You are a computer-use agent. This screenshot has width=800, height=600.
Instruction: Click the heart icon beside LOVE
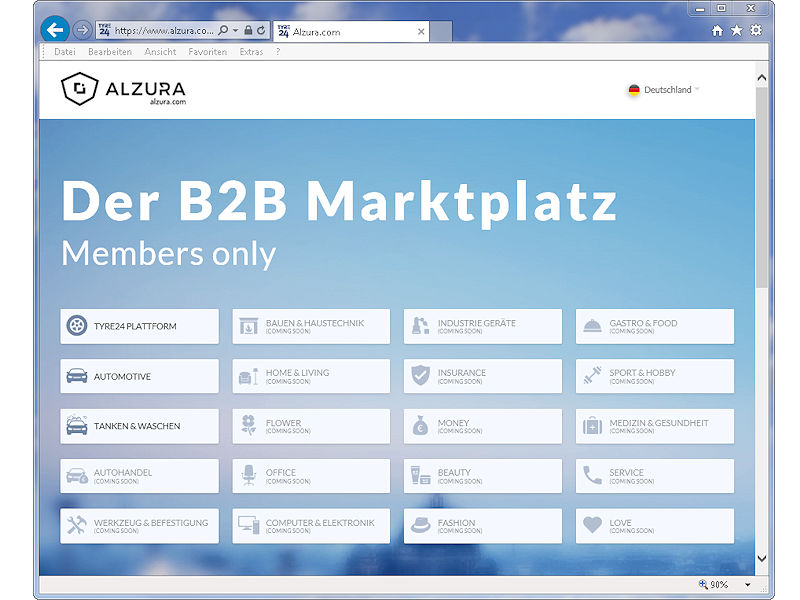[x=592, y=525]
